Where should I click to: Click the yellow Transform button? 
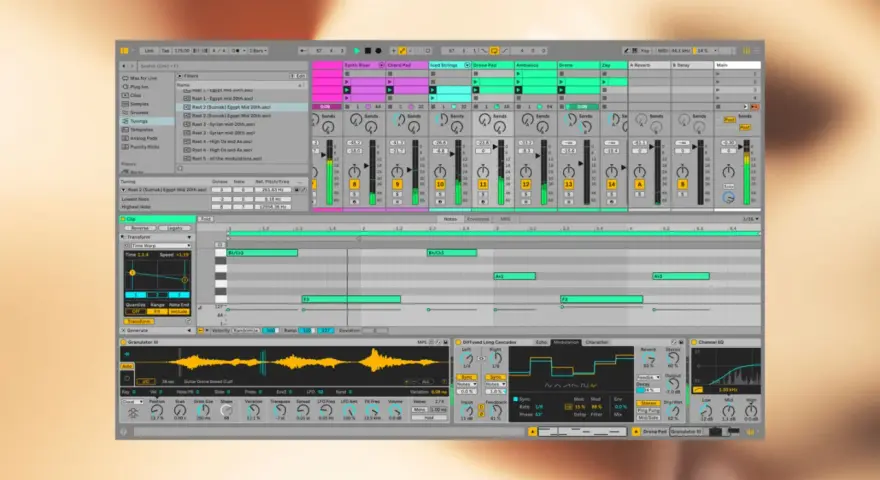click(139, 322)
